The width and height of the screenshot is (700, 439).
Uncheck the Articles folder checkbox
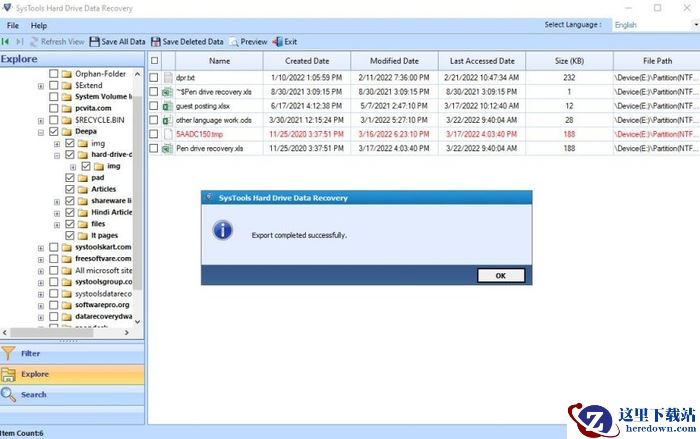[70, 189]
